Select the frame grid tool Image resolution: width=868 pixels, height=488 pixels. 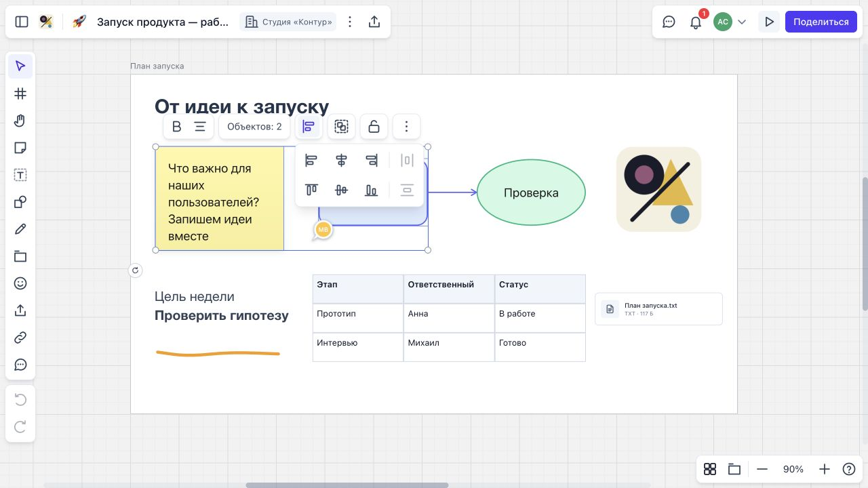pyautogui.click(x=20, y=94)
